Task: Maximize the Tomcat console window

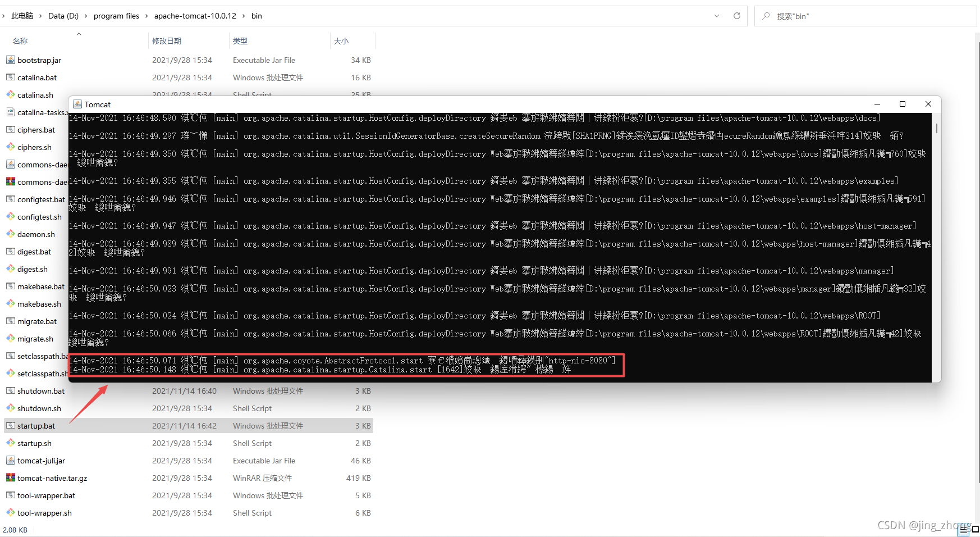Action: [x=903, y=104]
